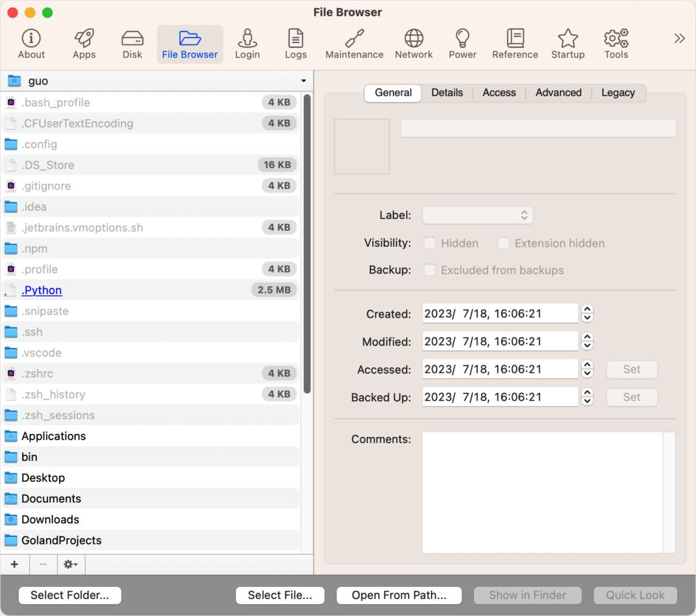Select the .ssh folder row
This screenshot has height=616, width=696.
151,332
